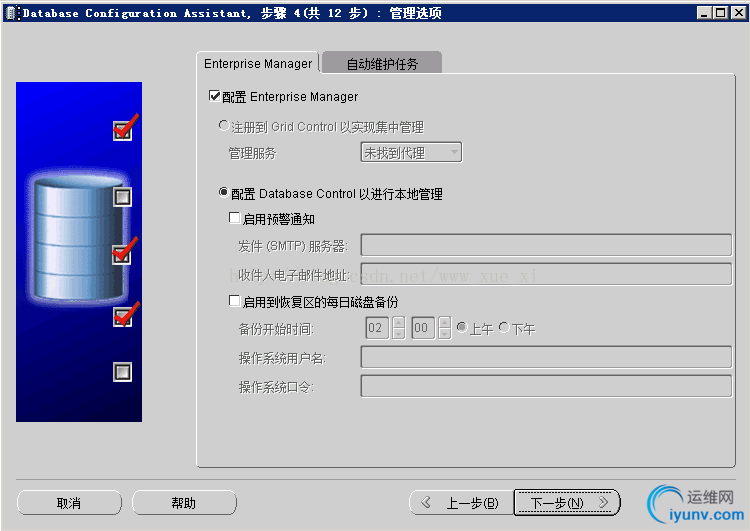Increase the backup minute with up arrow
Viewport: 750px width, 531px height.
[444, 322]
